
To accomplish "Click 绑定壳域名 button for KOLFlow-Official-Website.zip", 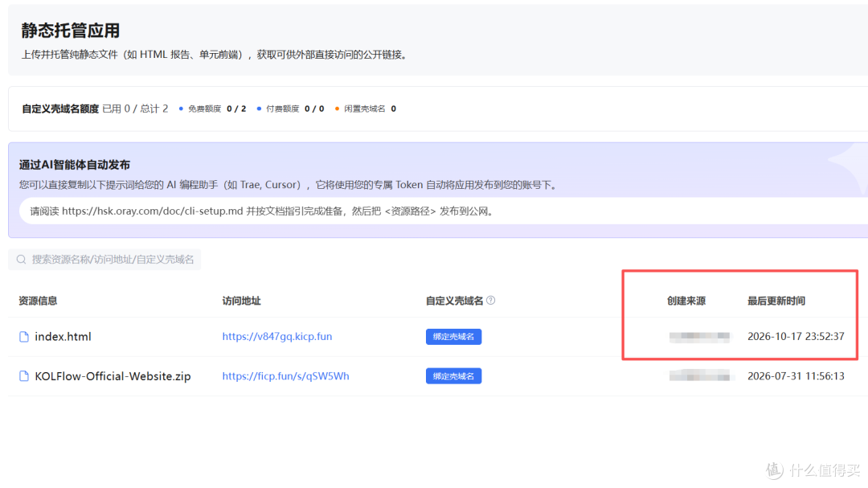I will [x=453, y=376].
